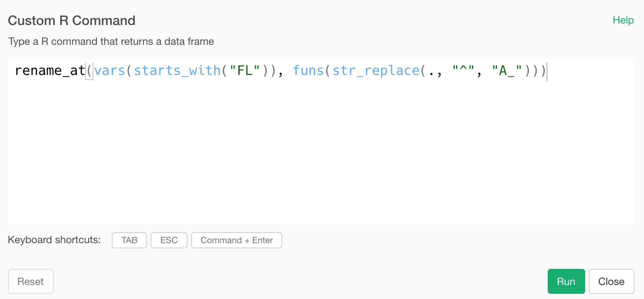Click the "Type a R command" description text
This screenshot has width=644, height=299.
[x=111, y=42]
